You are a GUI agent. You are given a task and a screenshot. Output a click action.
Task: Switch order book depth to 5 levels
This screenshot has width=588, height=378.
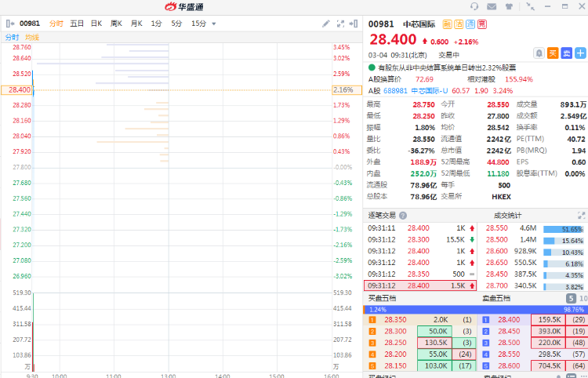572,298
